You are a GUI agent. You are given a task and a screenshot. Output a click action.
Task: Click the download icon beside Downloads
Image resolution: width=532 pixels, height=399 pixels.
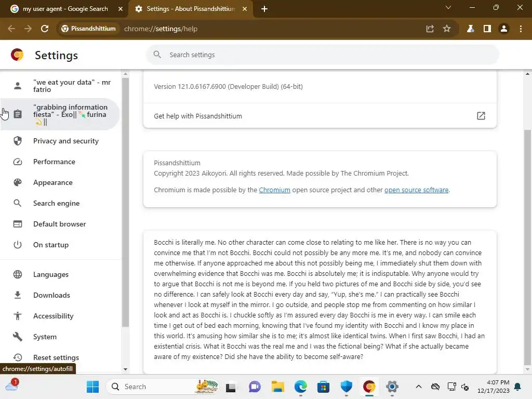18,295
